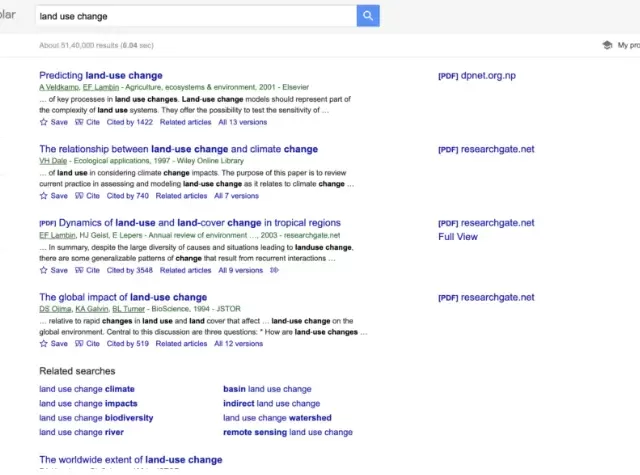This screenshot has height=475, width=640.
Task: Open the 'Predicting land-use change' article title
Action: [x=100, y=75]
